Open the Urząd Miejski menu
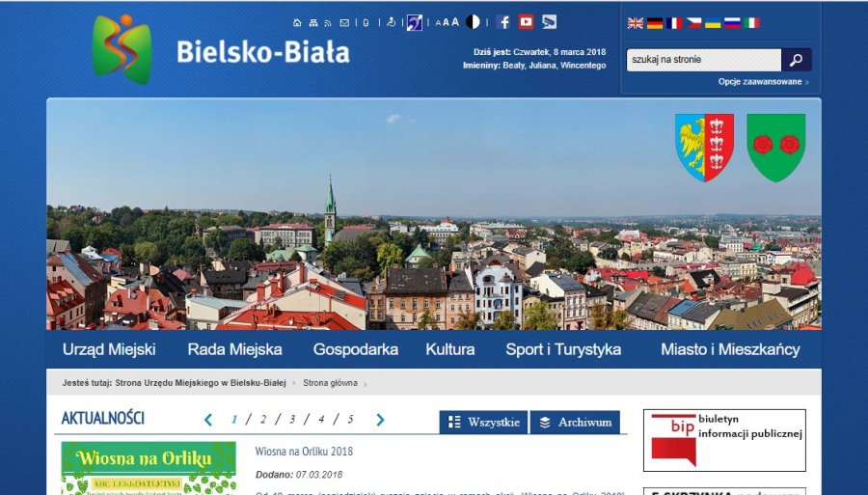Screen dimensions: 868x495 (109, 349)
